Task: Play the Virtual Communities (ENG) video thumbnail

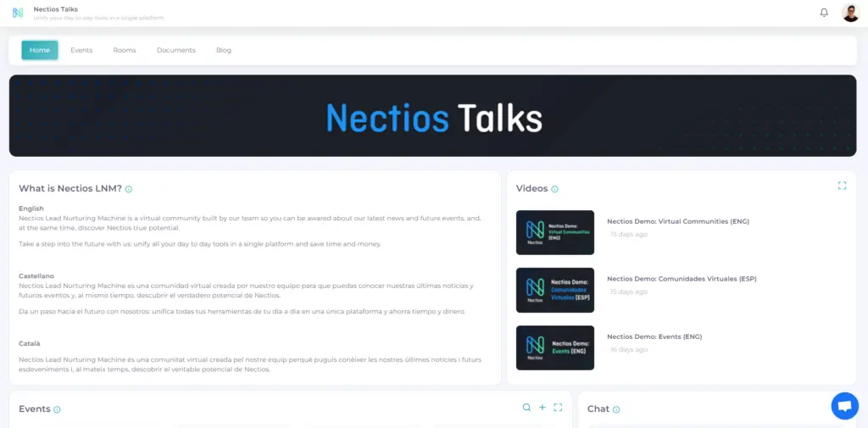Action: pyautogui.click(x=554, y=232)
